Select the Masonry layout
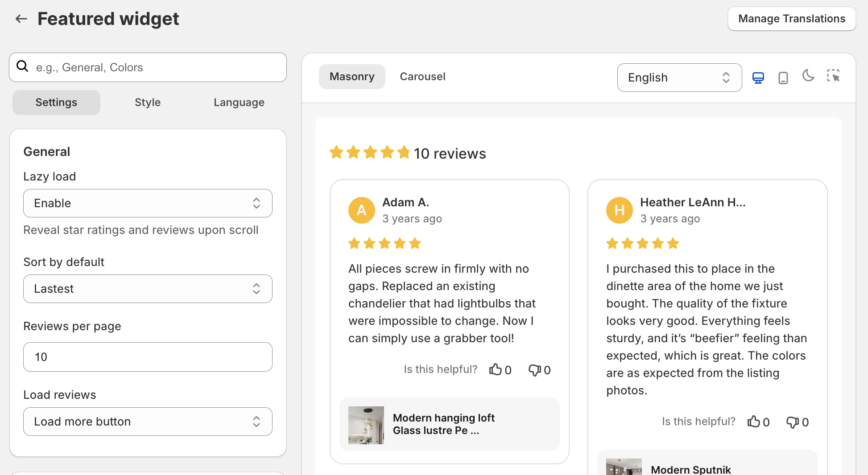Viewport: 868px width, 475px height. coord(352,77)
